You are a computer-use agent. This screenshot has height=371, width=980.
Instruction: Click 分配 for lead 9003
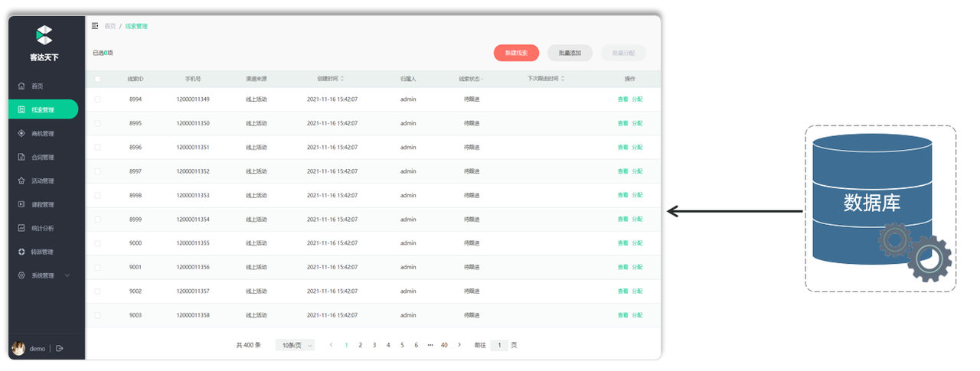(x=637, y=315)
